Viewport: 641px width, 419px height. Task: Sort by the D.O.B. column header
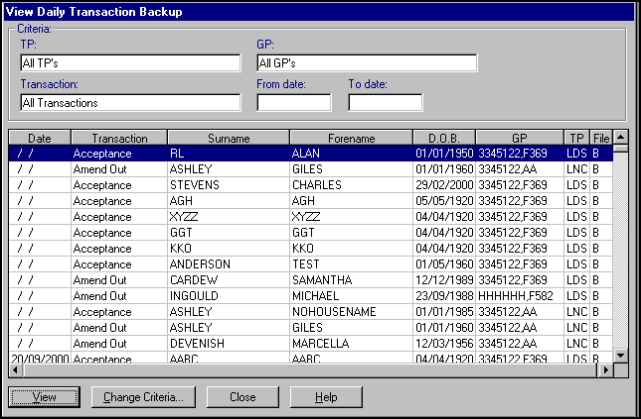(443, 138)
